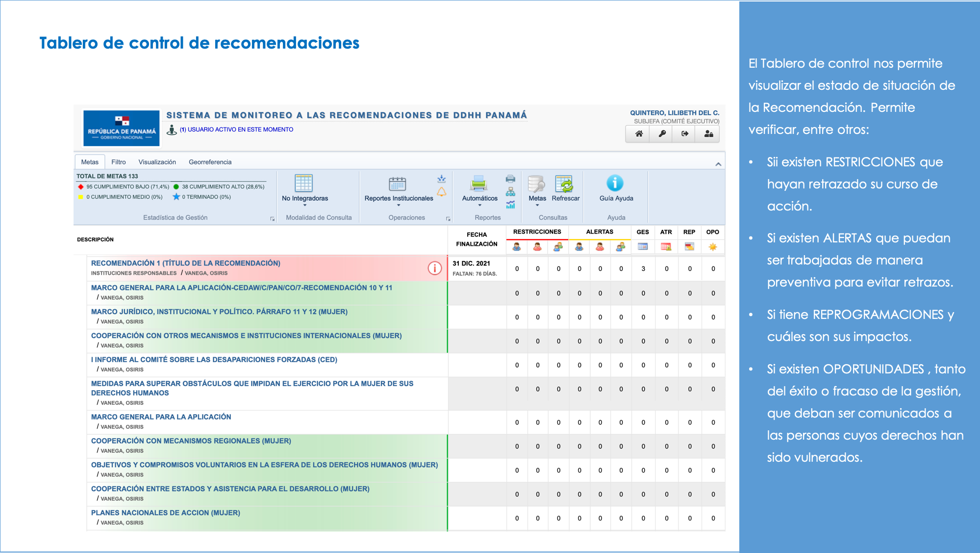Go to home via house icon
980x553 pixels.
click(x=639, y=133)
